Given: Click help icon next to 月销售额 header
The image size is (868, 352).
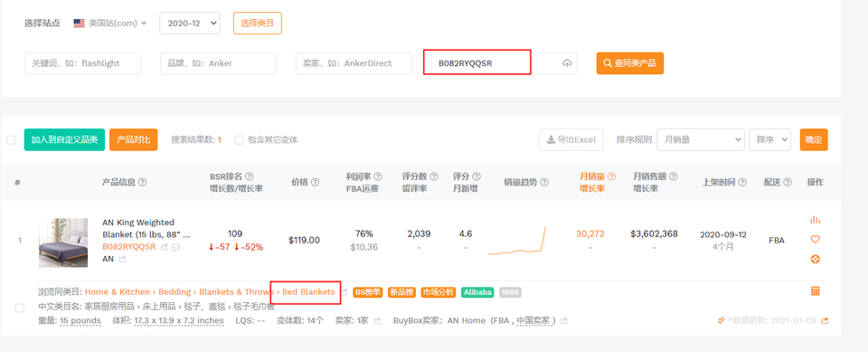Looking at the screenshot, I should [673, 176].
